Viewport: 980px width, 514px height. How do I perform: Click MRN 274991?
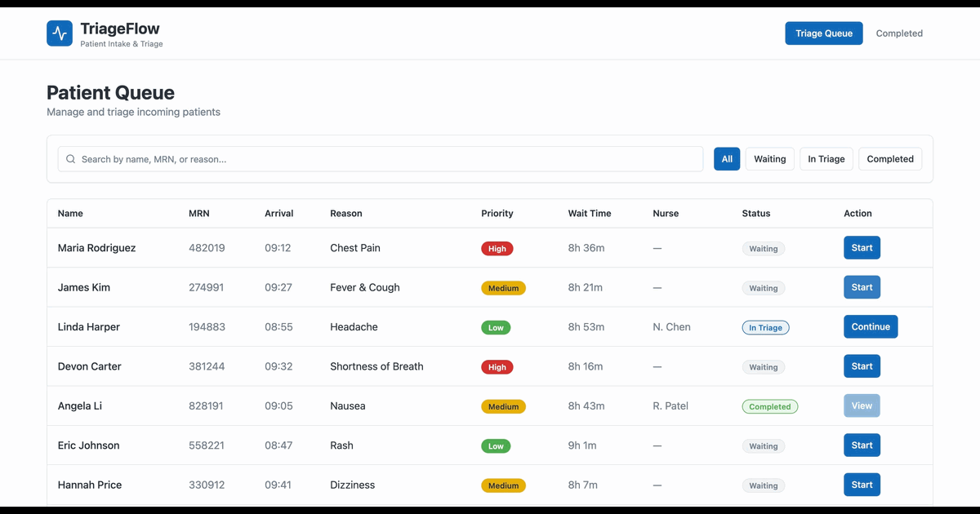pos(207,287)
